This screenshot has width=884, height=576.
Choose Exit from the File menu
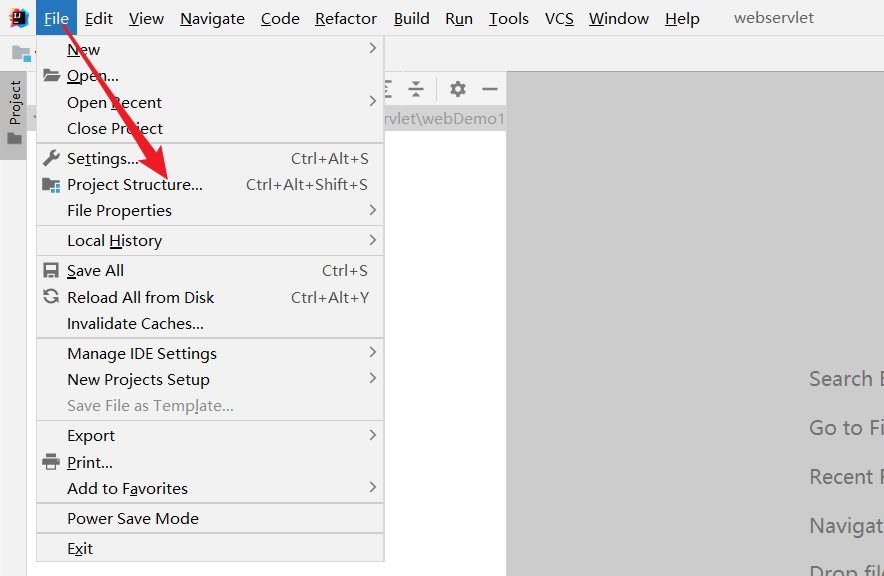210,548
